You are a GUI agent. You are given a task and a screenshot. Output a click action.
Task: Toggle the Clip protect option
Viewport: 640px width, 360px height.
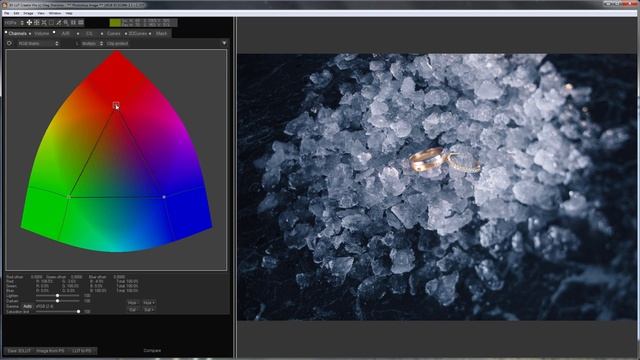(117, 43)
